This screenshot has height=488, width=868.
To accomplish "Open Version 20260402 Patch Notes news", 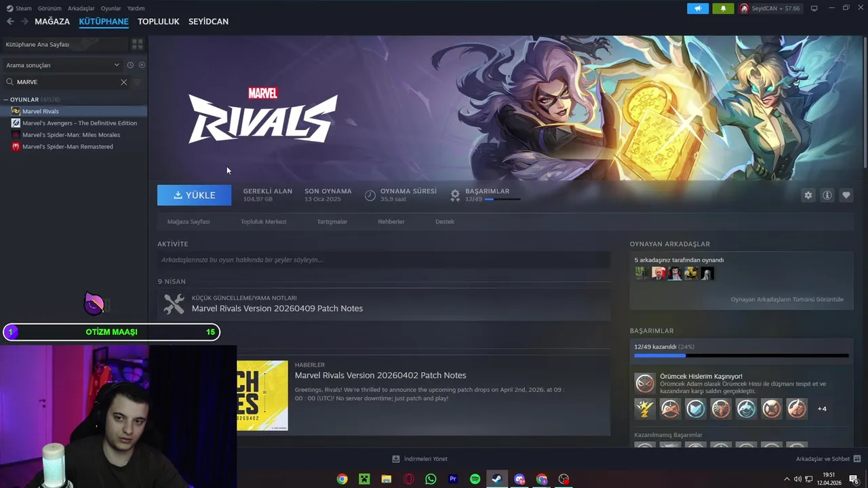I will coord(380,375).
